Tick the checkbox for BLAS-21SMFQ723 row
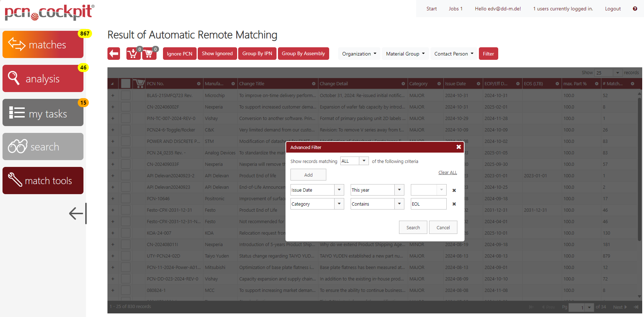 click(126, 96)
